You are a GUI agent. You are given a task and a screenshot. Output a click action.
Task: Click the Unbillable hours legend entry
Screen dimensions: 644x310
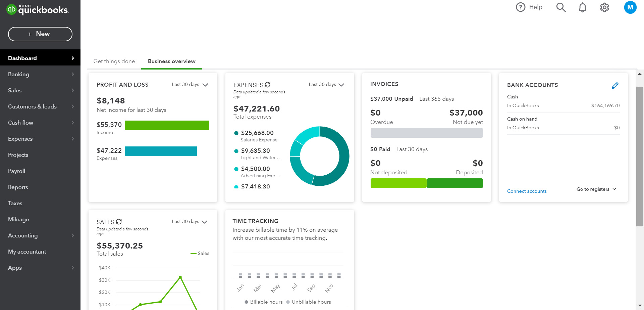coord(309,302)
